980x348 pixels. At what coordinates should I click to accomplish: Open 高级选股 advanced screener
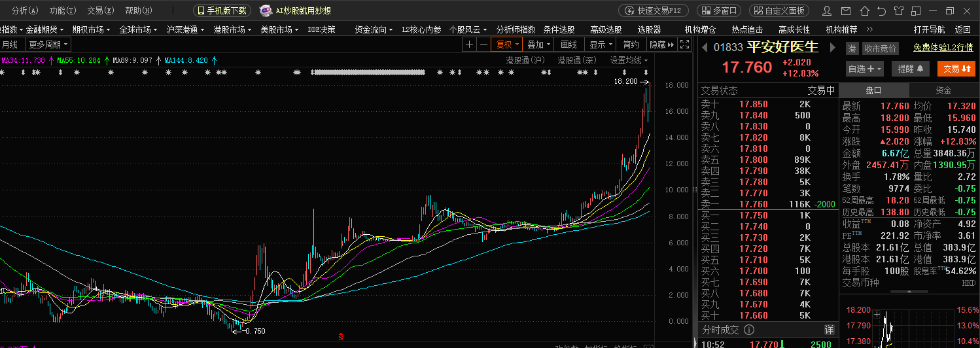click(x=606, y=29)
